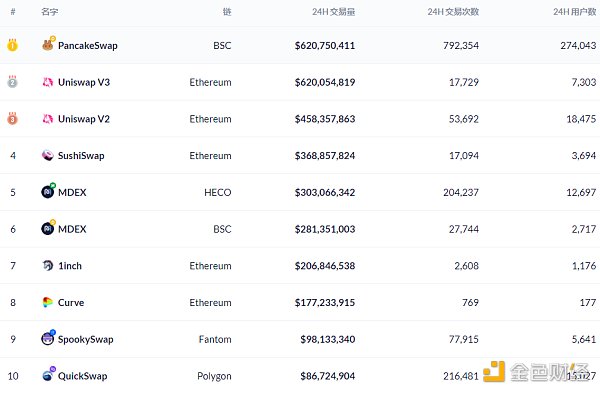Click the Curve rainbow logo icon
The width and height of the screenshot is (600, 393).
(x=47, y=302)
